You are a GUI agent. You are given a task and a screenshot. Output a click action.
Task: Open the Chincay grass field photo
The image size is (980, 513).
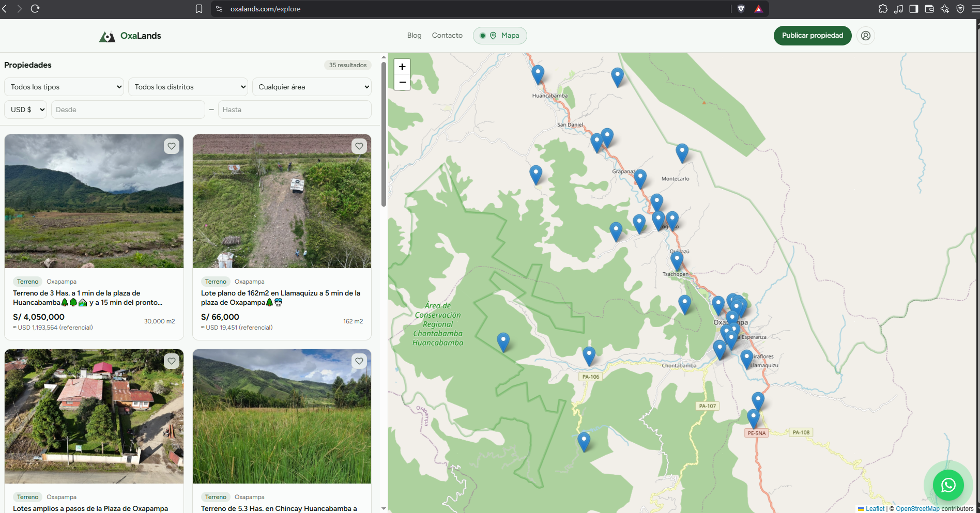pos(282,416)
